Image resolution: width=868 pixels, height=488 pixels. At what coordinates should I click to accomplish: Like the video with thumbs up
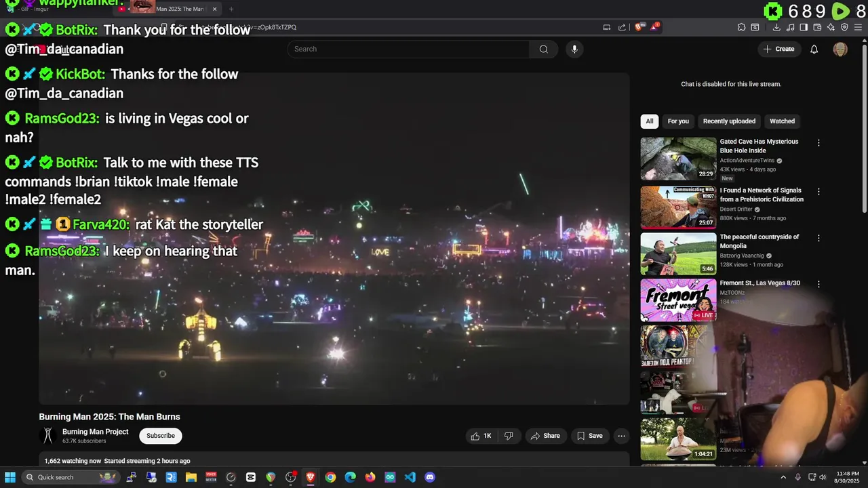coord(481,436)
